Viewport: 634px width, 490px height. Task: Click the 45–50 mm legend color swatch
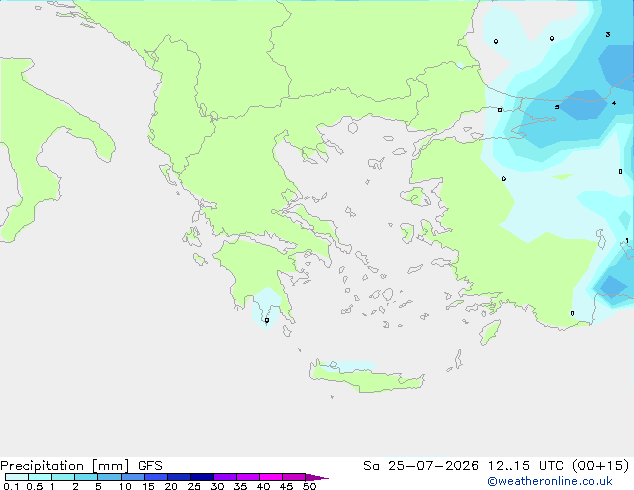click(x=294, y=477)
